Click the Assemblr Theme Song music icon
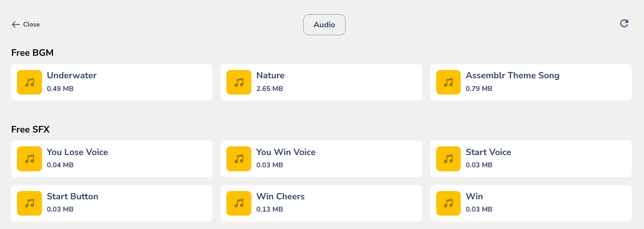This screenshot has height=229, width=644. (x=448, y=82)
